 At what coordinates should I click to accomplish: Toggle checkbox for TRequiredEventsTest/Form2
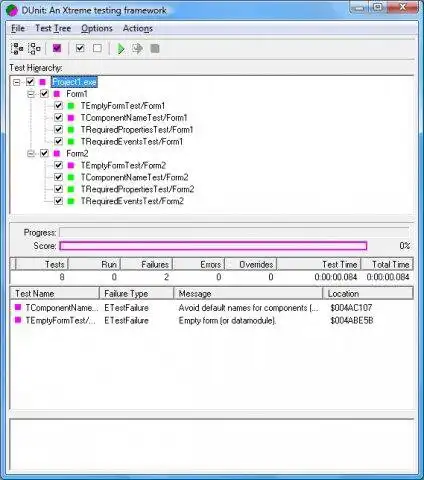(x=58, y=201)
